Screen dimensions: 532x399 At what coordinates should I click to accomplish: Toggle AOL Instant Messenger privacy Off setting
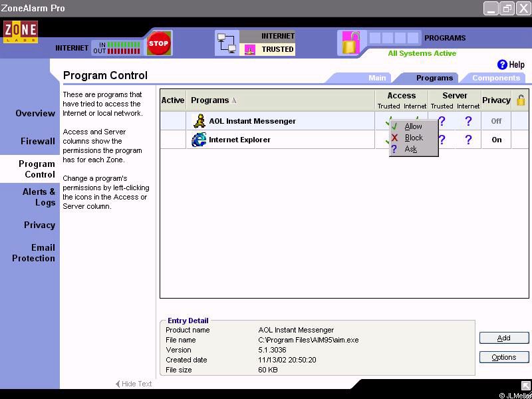(x=496, y=121)
